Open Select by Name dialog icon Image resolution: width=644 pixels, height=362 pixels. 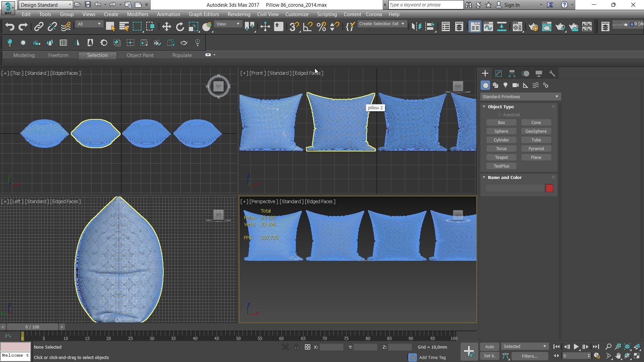pyautogui.click(x=124, y=27)
